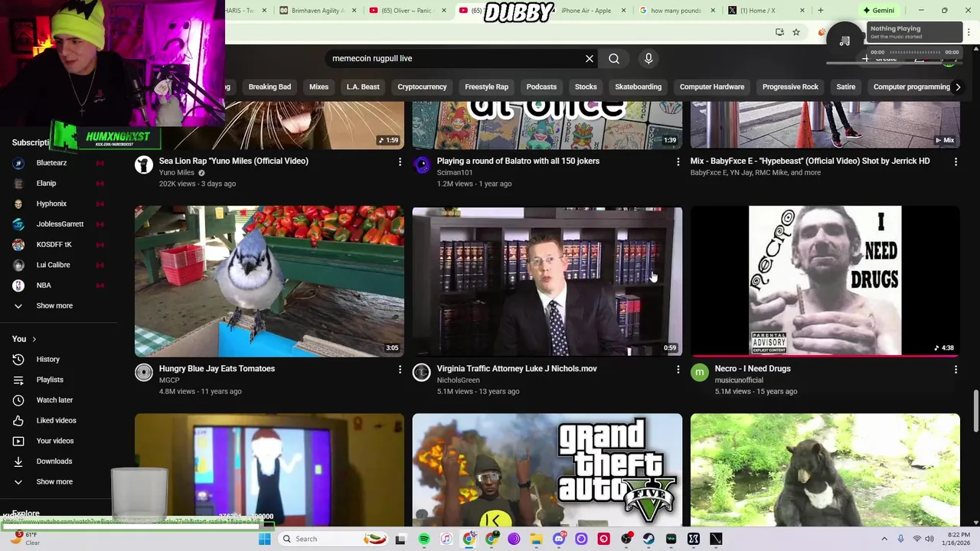Select the Podcasts topic chip
The image size is (980, 551).
541,87
